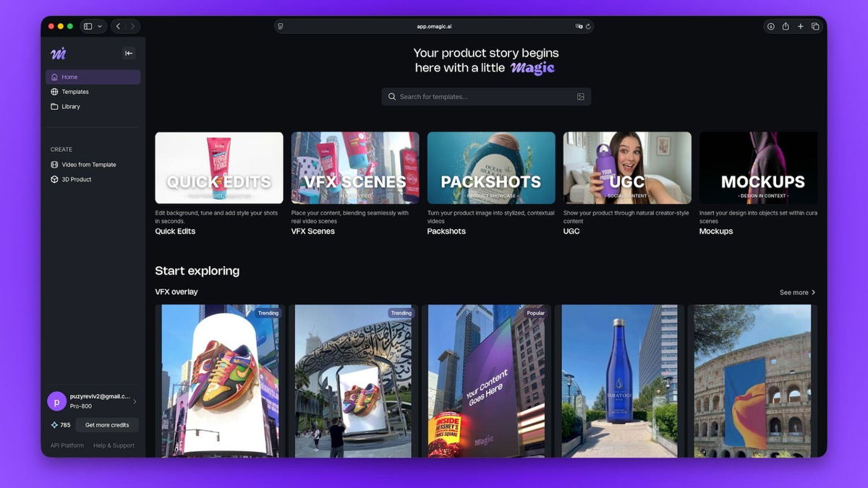Click the Video from Template icon

click(x=54, y=164)
